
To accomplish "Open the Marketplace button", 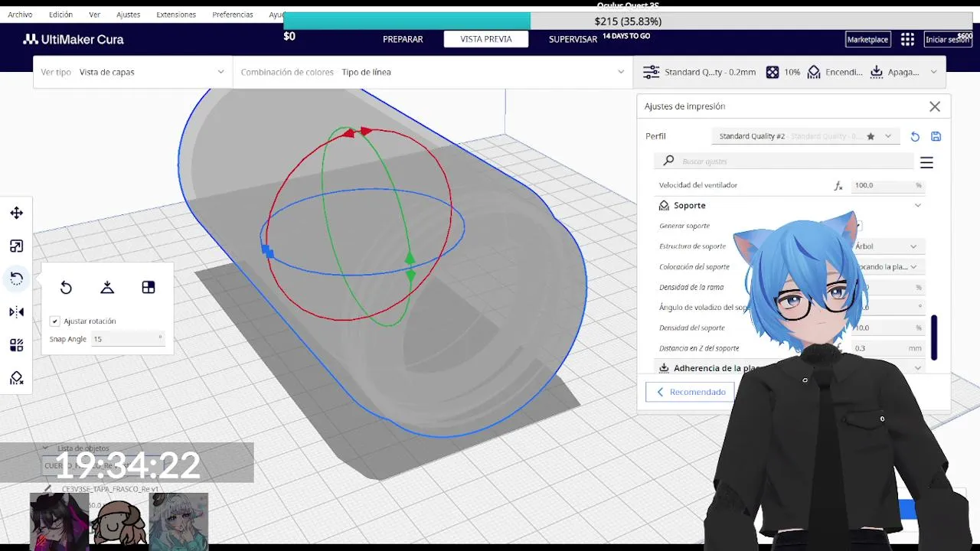I will pos(867,39).
